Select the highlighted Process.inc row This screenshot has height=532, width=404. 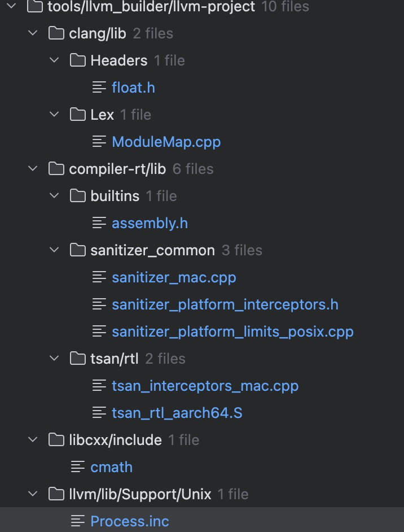pyautogui.click(x=130, y=521)
